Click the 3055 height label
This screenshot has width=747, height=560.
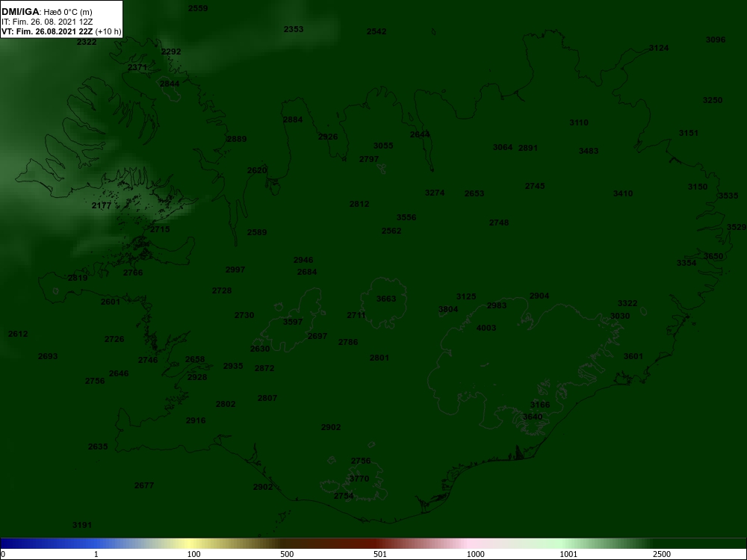[x=383, y=146]
